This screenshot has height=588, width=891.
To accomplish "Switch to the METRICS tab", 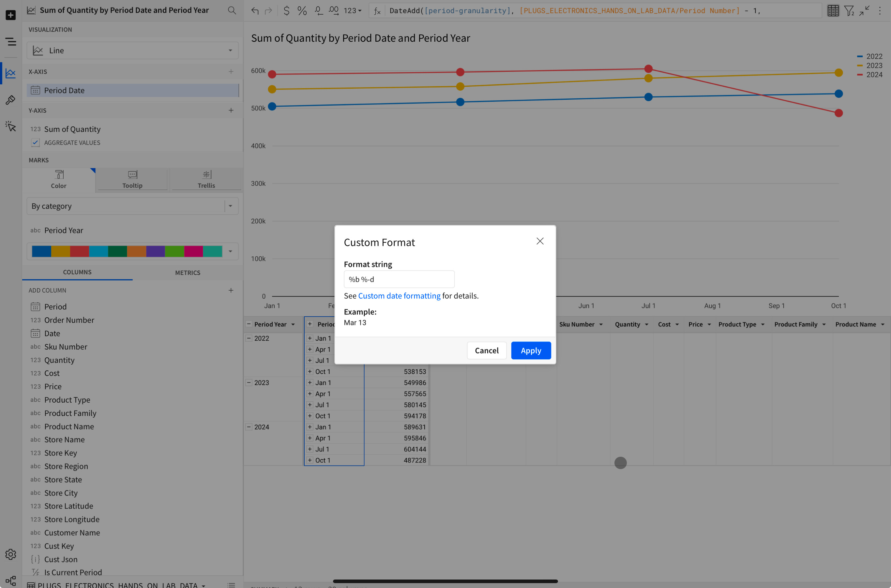I will tap(188, 273).
